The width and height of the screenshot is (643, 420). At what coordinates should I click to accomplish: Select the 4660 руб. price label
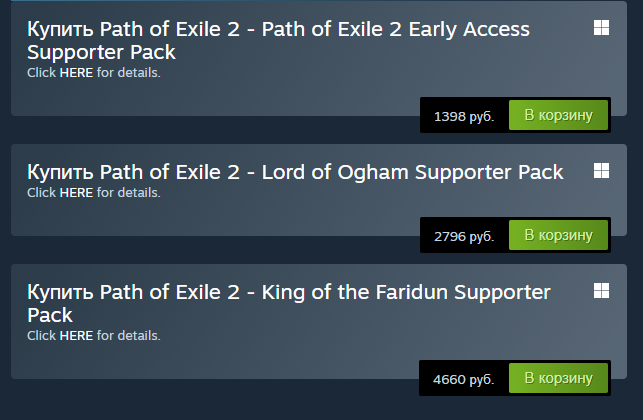[463, 379]
